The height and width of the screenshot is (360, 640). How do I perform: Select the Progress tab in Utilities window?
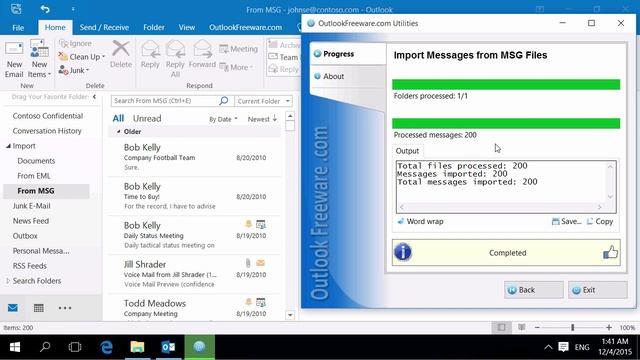point(348,54)
